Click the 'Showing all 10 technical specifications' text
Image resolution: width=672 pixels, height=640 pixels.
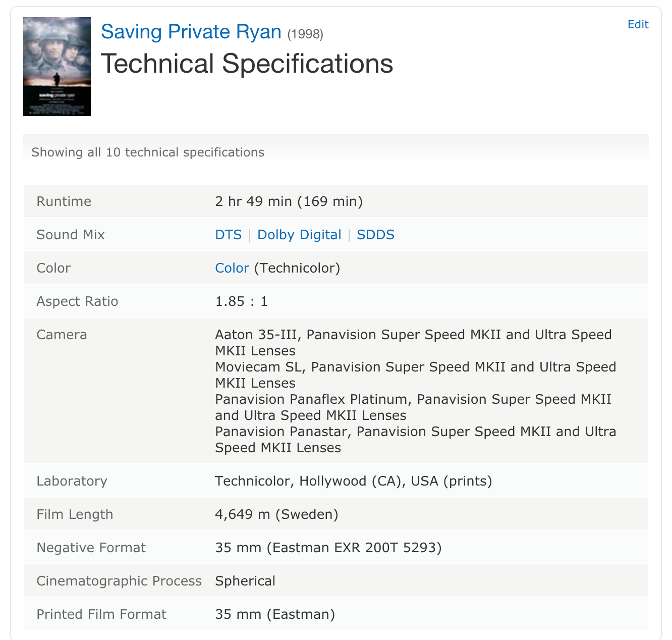[148, 152]
